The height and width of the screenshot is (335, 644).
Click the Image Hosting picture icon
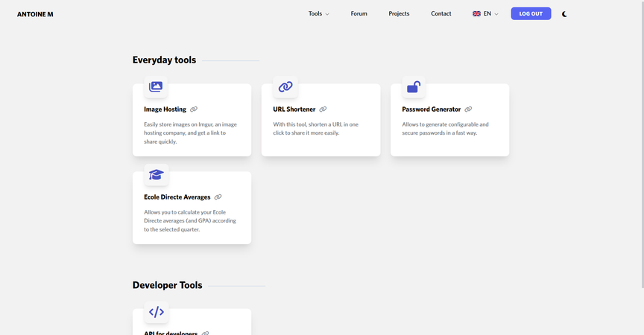coord(156,86)
